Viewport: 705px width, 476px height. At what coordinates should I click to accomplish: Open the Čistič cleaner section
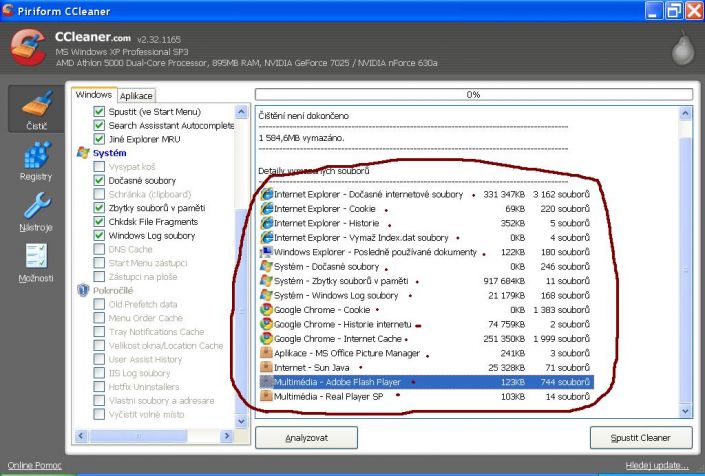[x=36, y=109]
